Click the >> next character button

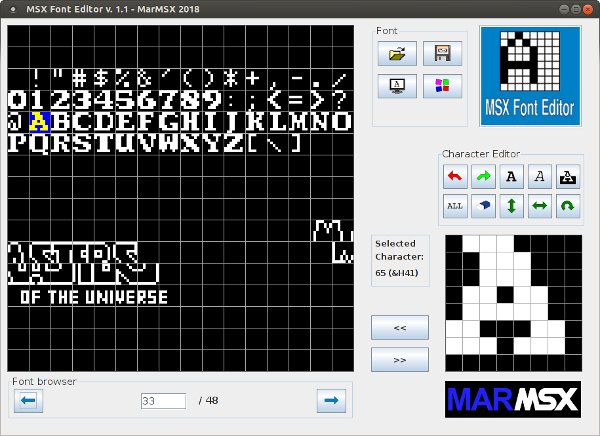click(400, 359)
